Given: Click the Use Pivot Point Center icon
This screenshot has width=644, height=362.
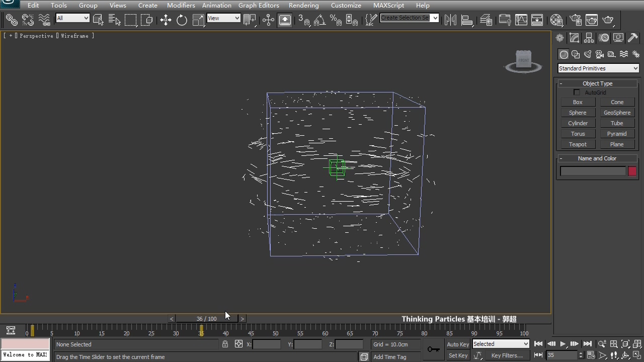Looking at the screenshot, I should pos(250,20).
